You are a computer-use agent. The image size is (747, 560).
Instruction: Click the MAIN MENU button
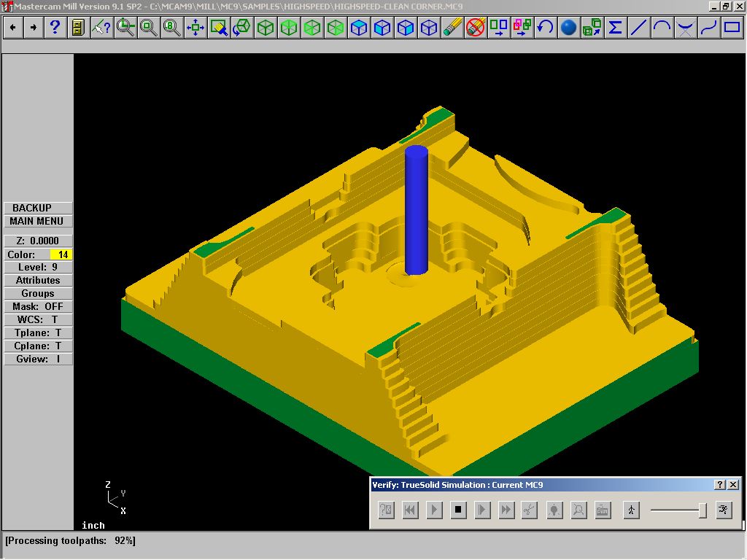click(x=38, y=222)
